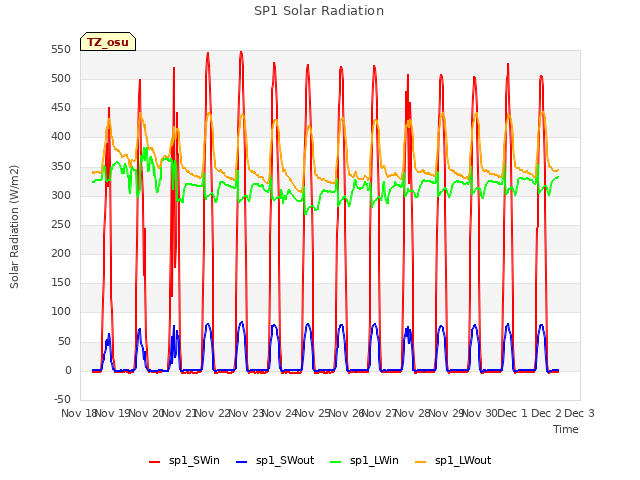Click the Dec 1 x-axis date label
The height and width of the screenshot is (480, 640).
(512, 413)
